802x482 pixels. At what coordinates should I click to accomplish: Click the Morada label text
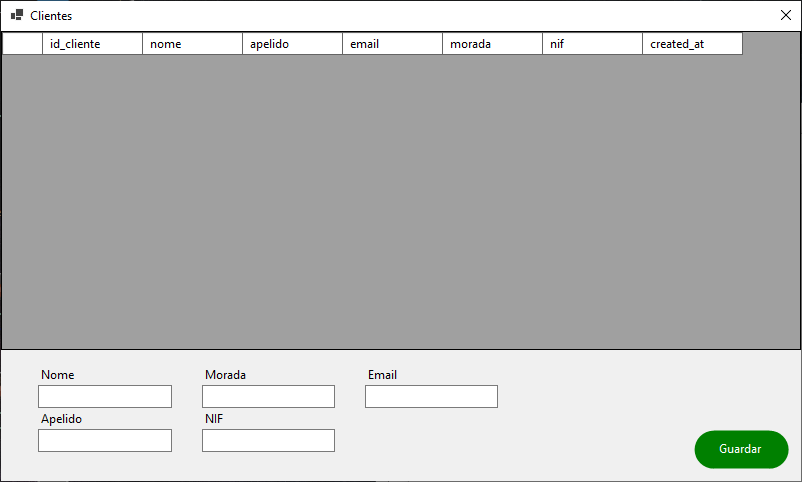(225, 375)
